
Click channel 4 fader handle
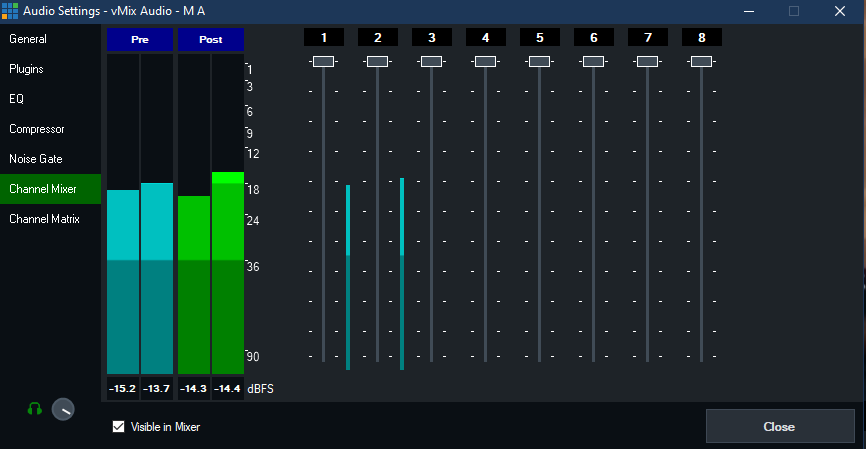click(x=485, y=62)
